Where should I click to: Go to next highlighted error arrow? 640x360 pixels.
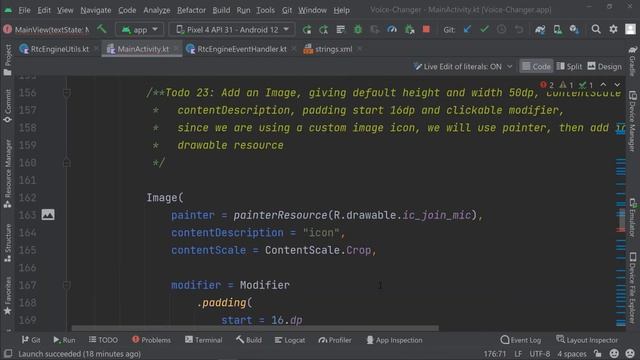point(617,84)
